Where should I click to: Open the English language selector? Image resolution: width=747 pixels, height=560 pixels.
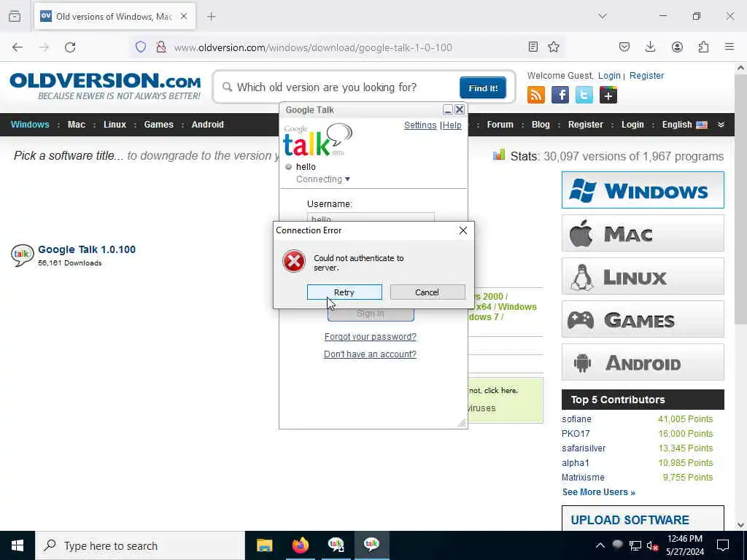[684, 124]
